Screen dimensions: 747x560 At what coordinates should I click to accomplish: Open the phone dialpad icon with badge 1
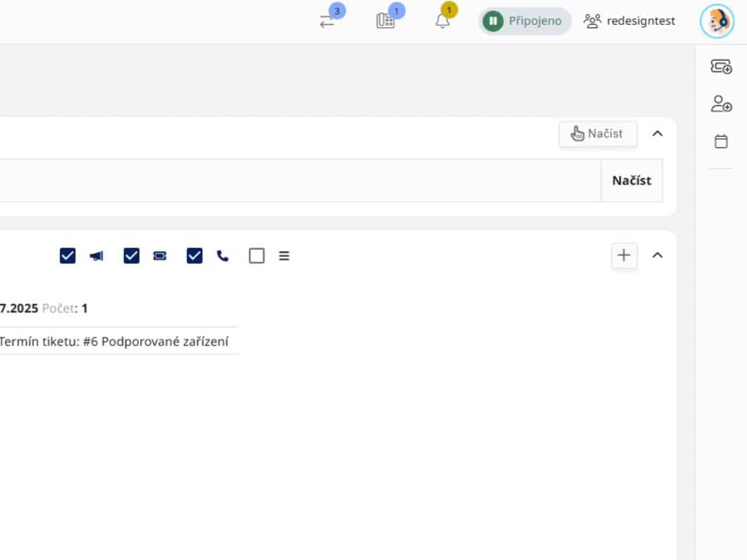(x=385, y=21)
